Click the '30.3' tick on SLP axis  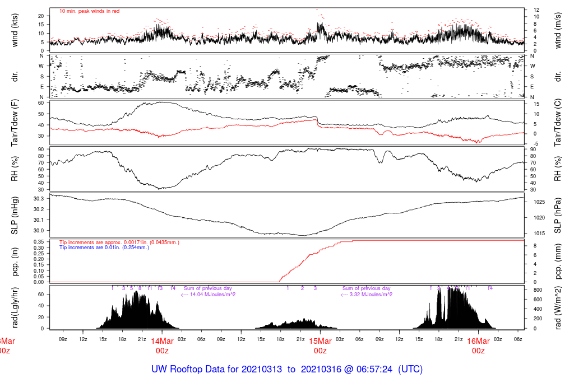pos(39,199)
